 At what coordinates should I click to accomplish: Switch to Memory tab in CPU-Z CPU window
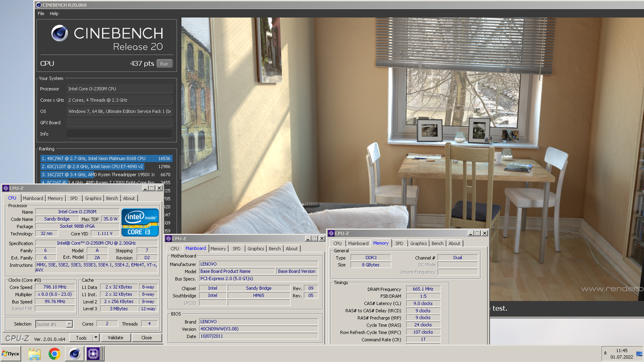pyautogui.click(x=55, y=198)
